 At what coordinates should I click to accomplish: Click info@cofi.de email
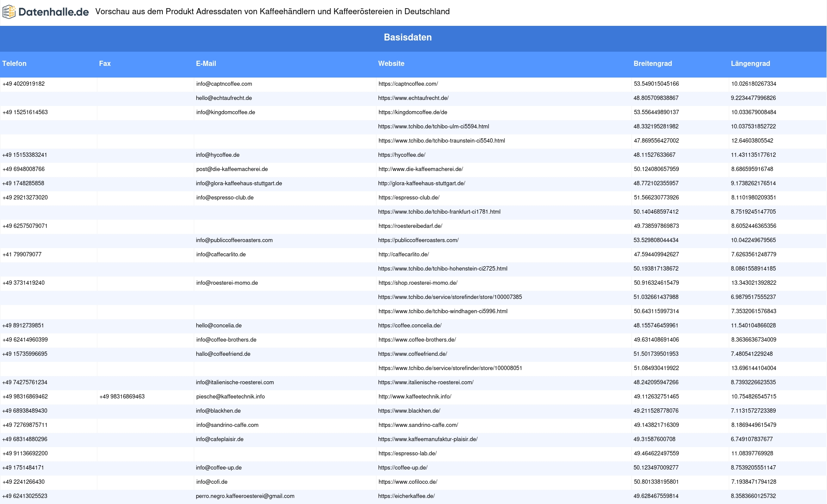point(212,482)
